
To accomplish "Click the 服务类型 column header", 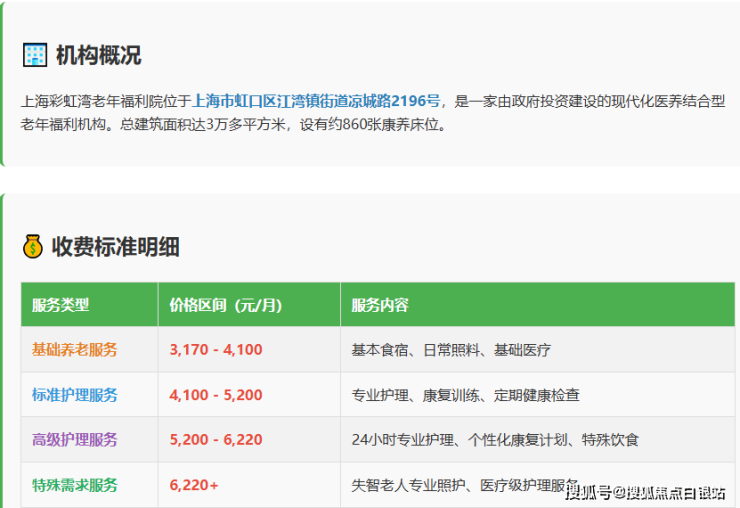I will point(61,305).
